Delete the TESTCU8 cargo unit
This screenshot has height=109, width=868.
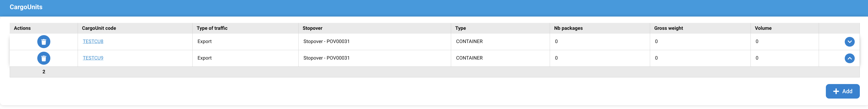(44, 42)
